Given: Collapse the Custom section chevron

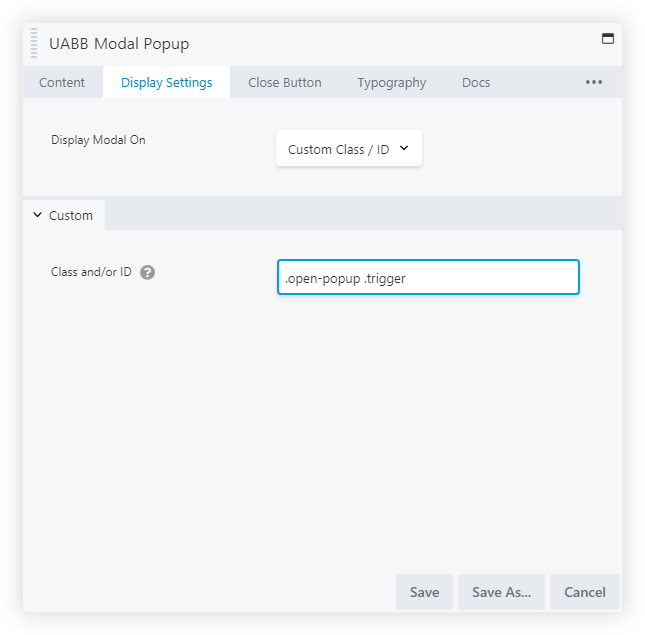Looking at the screenshot, I should tap(38, 215).
